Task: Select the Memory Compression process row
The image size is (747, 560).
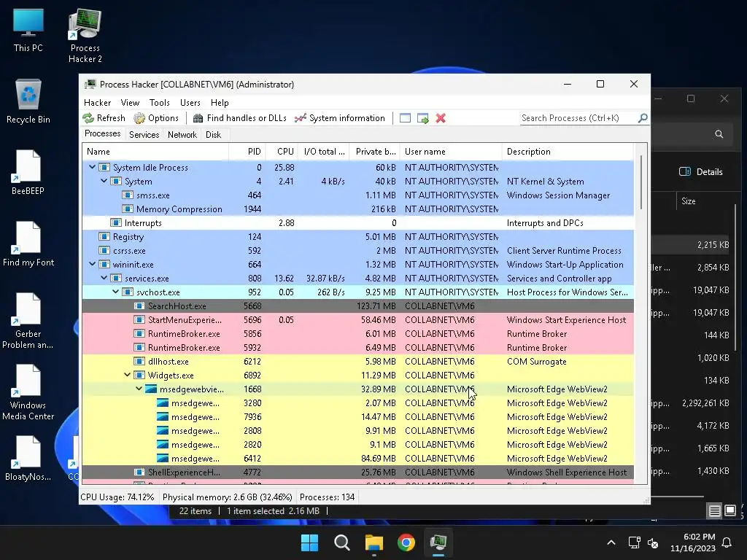Action: click(x=357, y=209)
